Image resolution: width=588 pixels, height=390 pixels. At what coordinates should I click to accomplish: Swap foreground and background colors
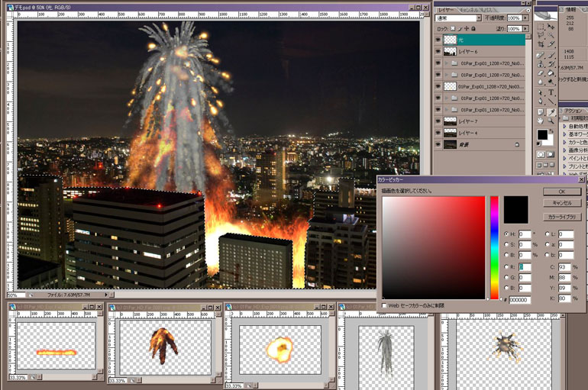pyautogui.click(x=551, y=131)
